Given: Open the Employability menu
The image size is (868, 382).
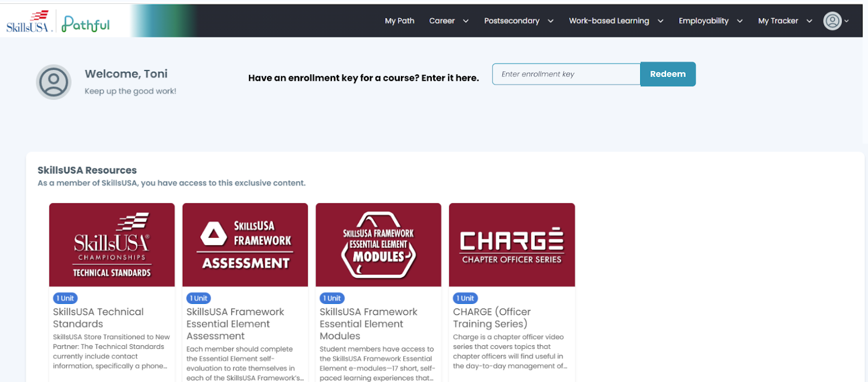Looking at the screenshot, I should (x=704, y=21).
